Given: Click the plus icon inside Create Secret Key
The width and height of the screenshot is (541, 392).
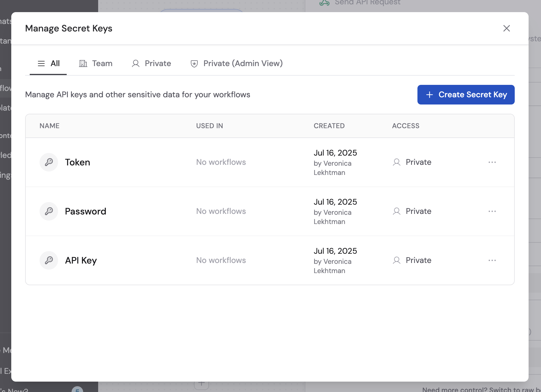Looking at the screenshot, I should 430,95.
